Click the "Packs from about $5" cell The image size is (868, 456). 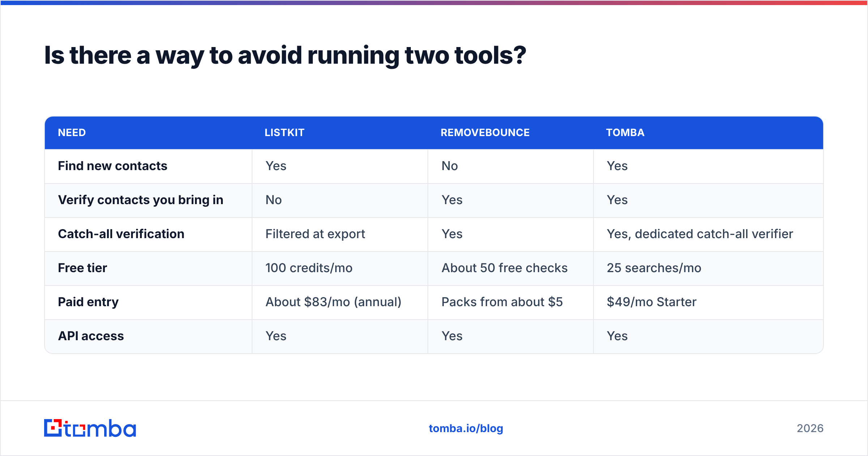pos(502,302)
